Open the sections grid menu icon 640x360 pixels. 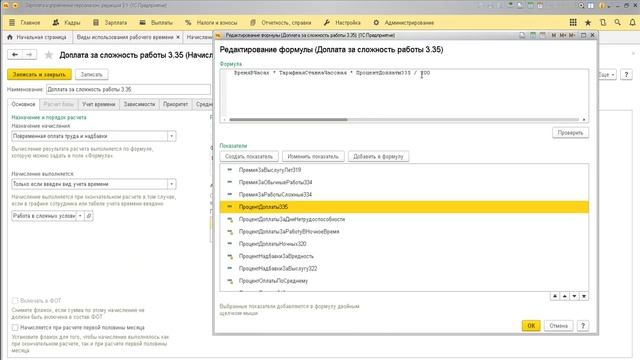[573, 22]
